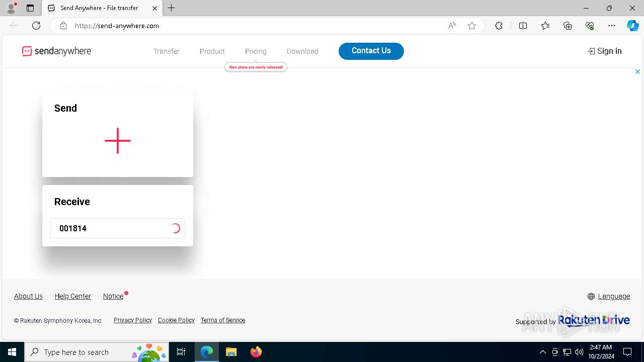Click the address bar URL
This screenshot has width=644, height=362.
(117, 26)
